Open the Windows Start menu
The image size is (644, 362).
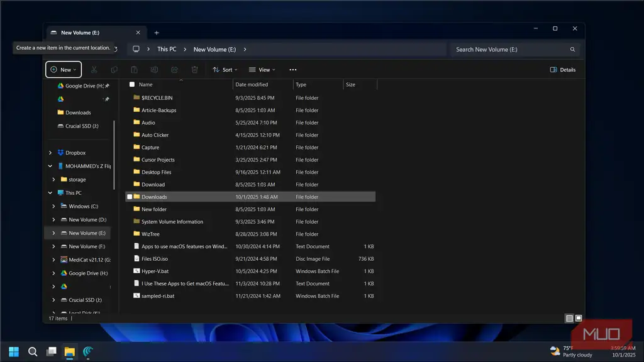point(14,352)
